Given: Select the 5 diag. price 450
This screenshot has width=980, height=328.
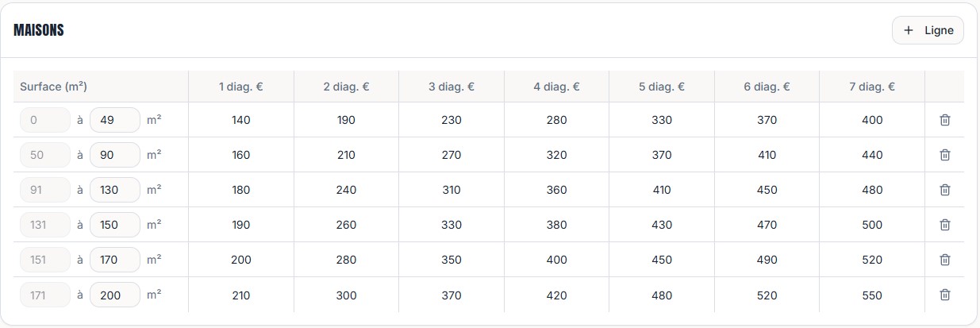Looking at the screenshot, I should [661, 260].
